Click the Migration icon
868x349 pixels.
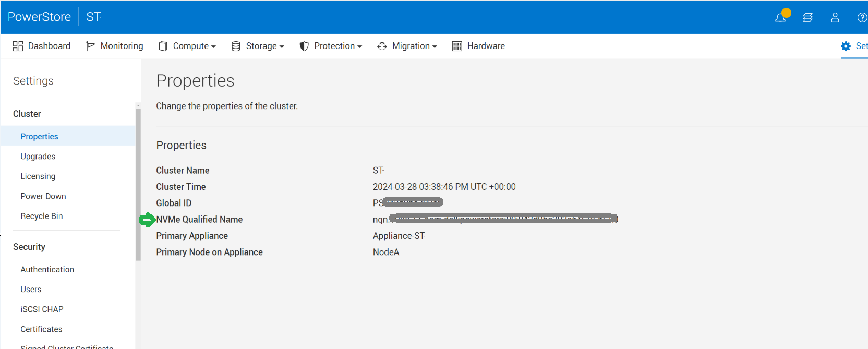pos(382,46)
